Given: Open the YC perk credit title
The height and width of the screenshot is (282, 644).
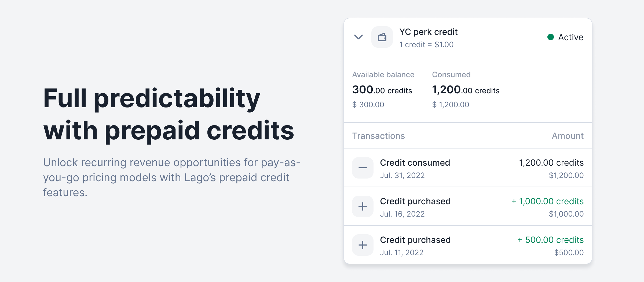Looking at the screenshot, I should click(428, 32).
